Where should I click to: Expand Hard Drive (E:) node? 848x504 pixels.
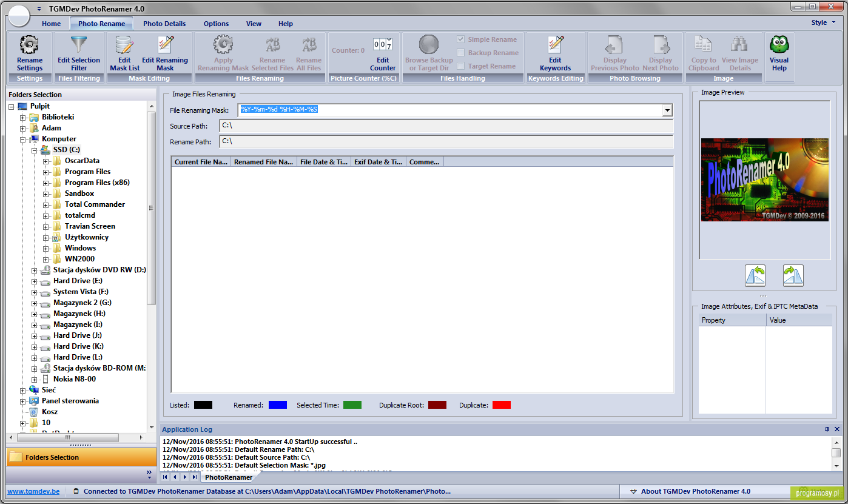click(x=35, y=281)
